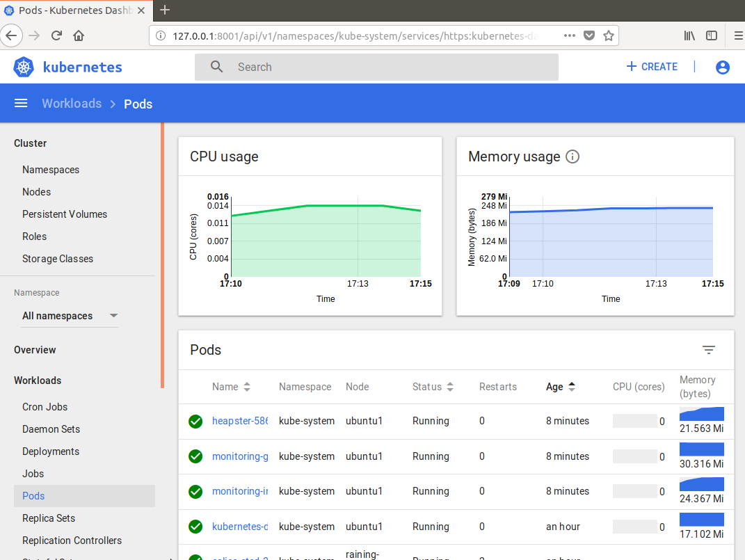
Task: Show site information icon in address bar
Action: 161,35
